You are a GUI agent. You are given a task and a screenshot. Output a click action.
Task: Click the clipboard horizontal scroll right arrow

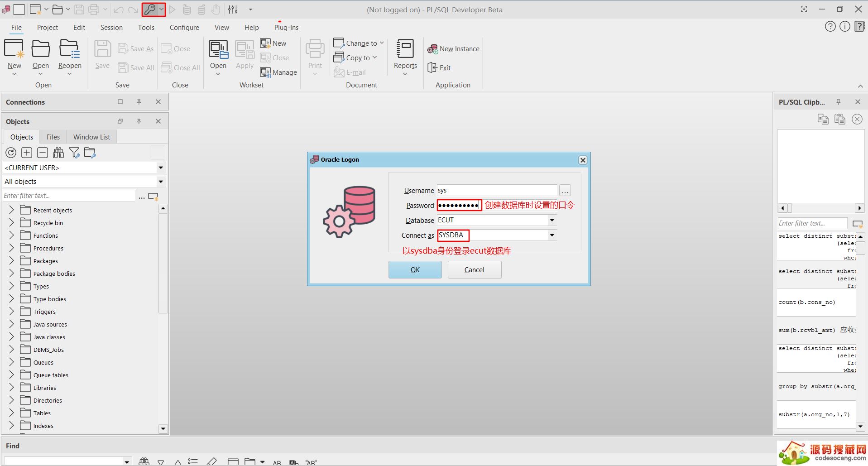tap(859, 208)
